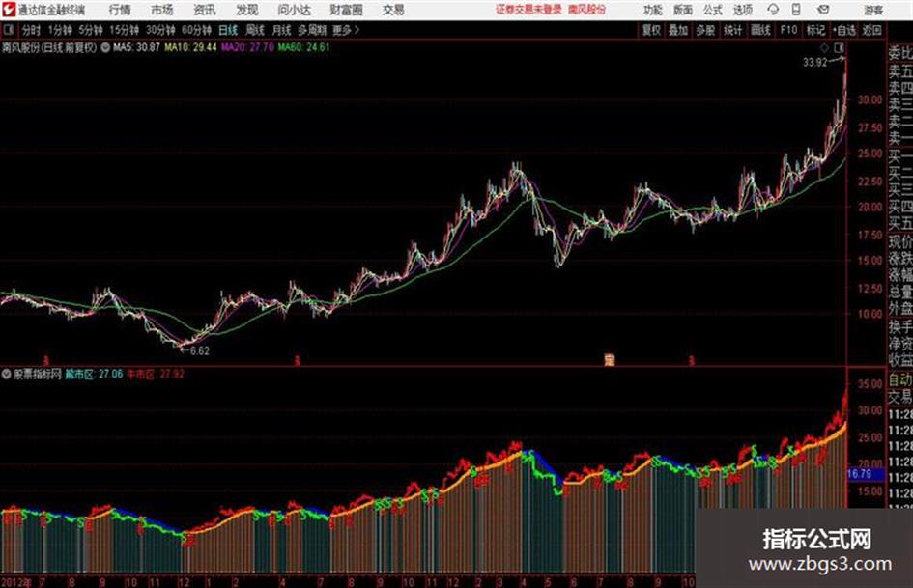Click the 证券交易未登录 login link

pyautogui.click(x=528, y=10)
